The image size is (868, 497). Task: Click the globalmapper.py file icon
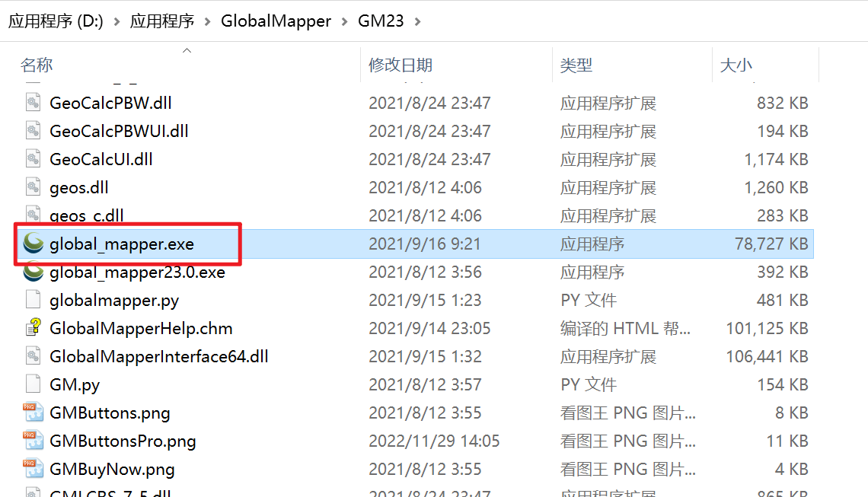click(34, 299)
